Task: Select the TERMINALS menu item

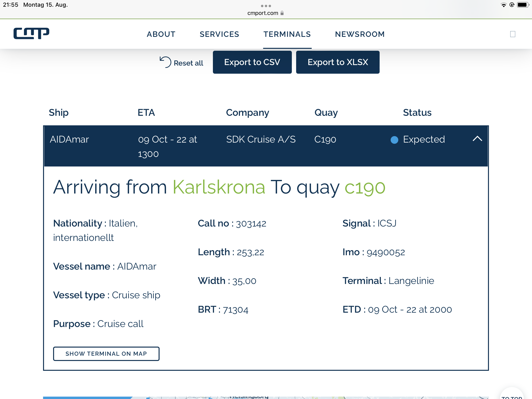Action: (287, 34)
